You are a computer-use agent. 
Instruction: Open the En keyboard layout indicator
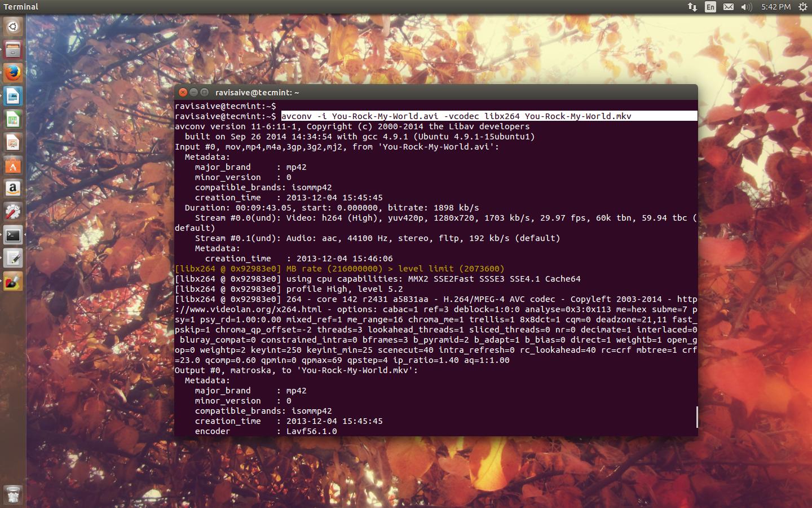[710, 7]
